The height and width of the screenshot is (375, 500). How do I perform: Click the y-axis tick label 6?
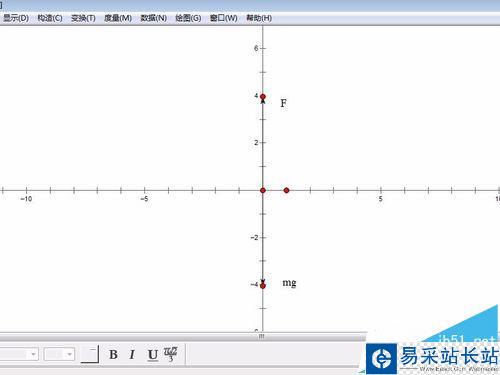click(x=256, y=48)
